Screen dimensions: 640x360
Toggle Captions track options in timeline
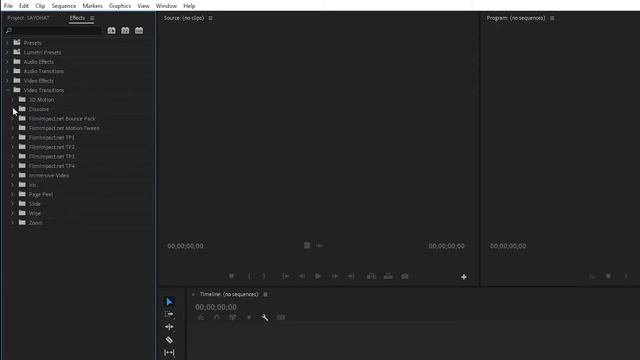click(281, 318)
